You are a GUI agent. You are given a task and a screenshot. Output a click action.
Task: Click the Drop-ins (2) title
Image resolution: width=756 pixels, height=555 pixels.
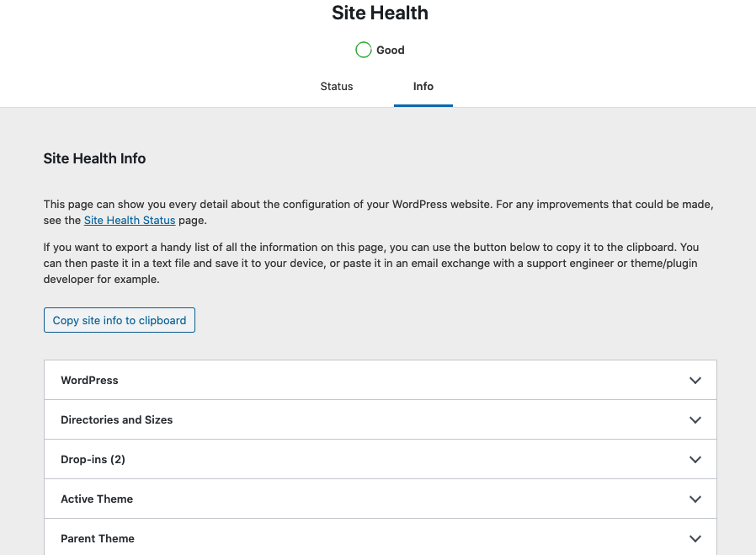pyautogui.click(x=93, y=460)
